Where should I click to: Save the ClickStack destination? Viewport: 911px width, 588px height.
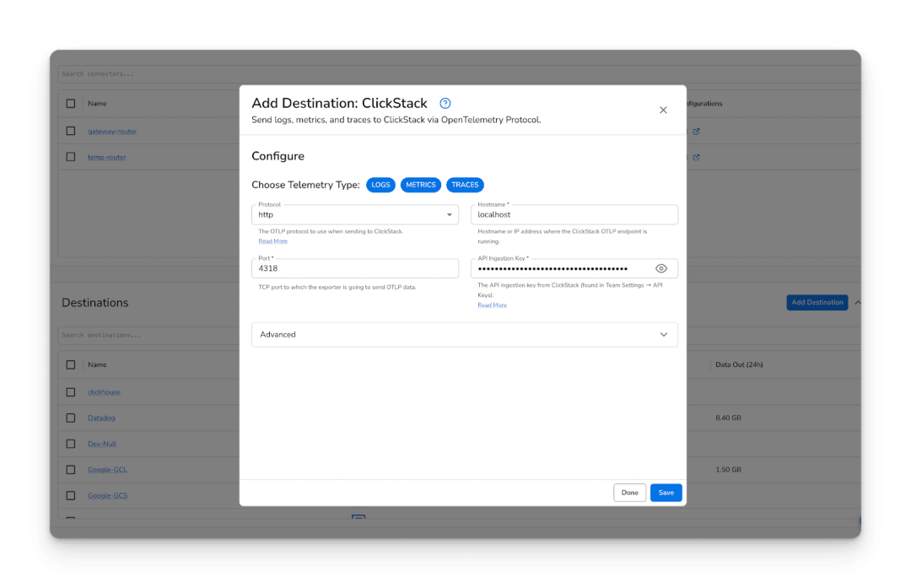666,493
